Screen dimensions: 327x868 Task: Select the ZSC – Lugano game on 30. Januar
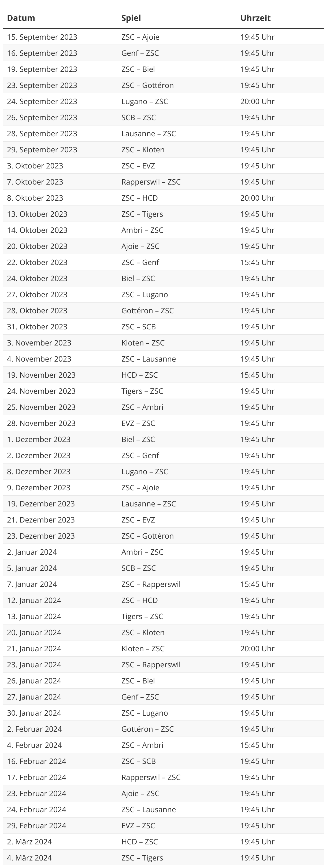point(144,713)
